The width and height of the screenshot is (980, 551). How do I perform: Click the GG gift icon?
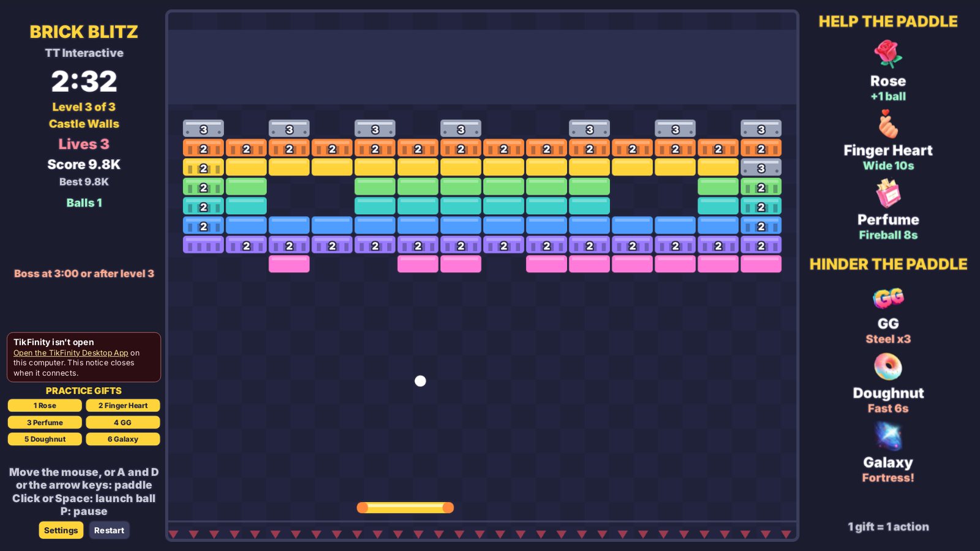click(888, 298)
